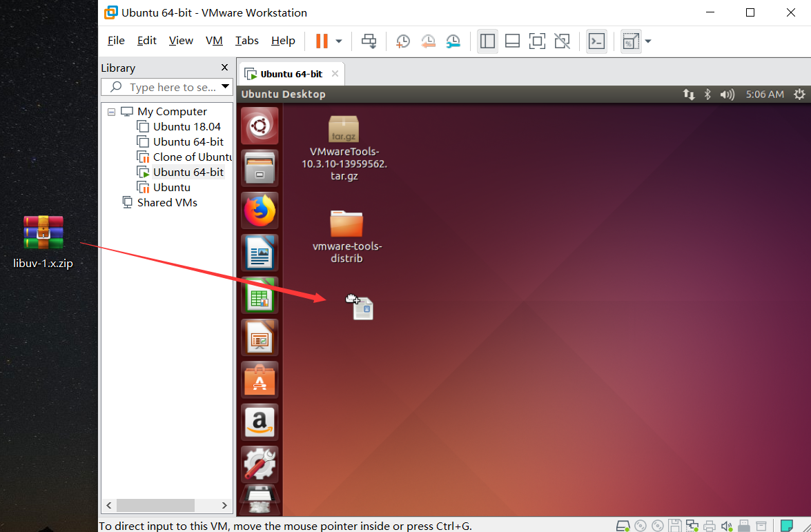Enter full screen mode
Viewport: 811px width, 532px height.
(537, 41)
